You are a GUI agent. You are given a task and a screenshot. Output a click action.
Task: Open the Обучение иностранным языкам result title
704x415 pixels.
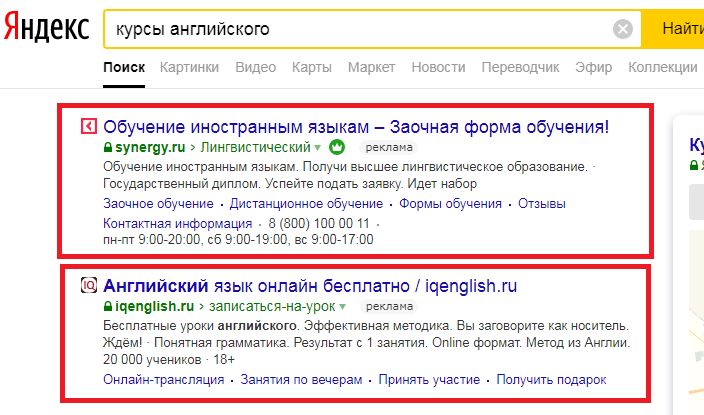[x=356, y=126]
